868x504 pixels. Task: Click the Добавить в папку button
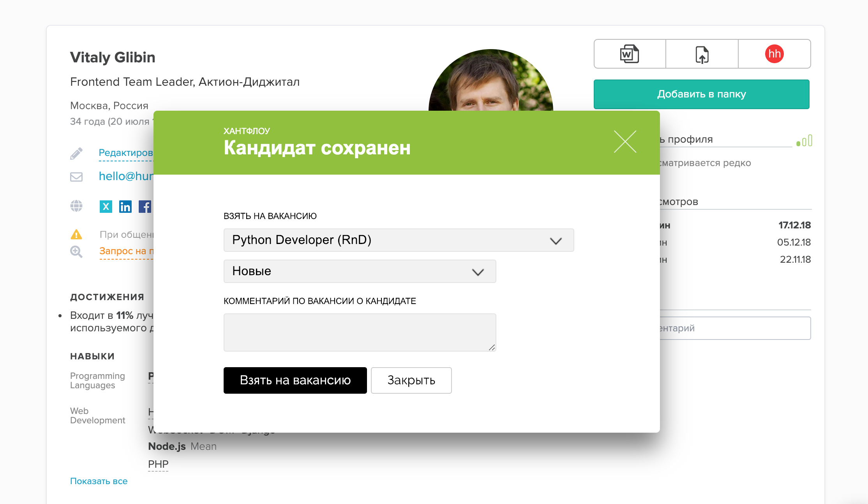pos(701,94)
